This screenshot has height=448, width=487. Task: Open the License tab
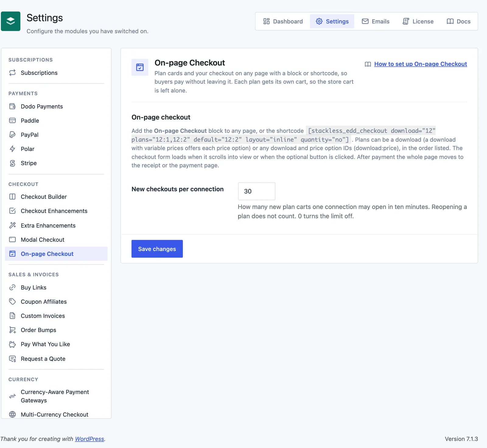[x=418, y=21]
